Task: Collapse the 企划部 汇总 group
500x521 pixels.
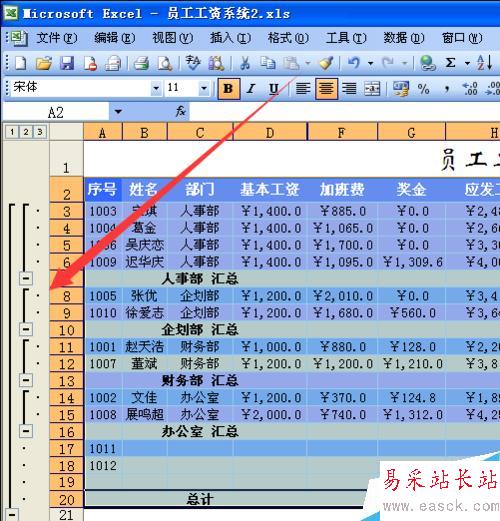Action: click(26, 329)
